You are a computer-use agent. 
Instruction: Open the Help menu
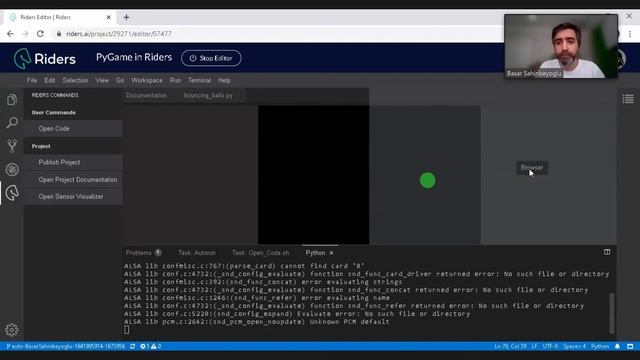tap(224, 80)
